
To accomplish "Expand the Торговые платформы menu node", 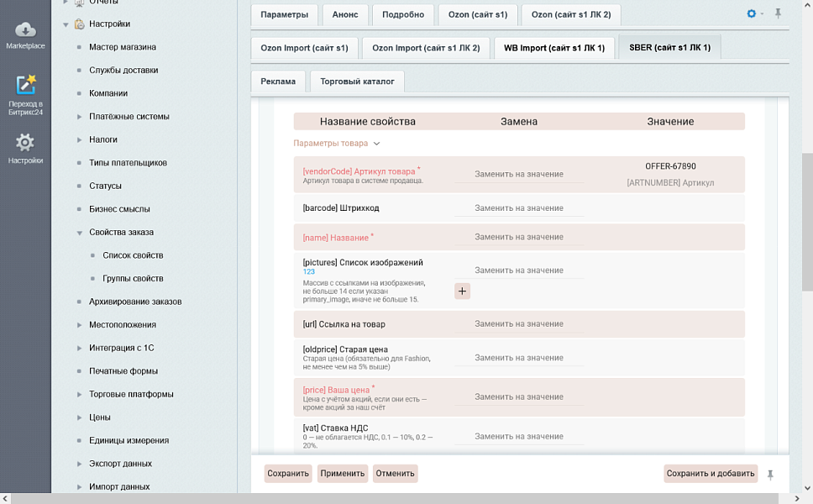I will pos(79,394).
